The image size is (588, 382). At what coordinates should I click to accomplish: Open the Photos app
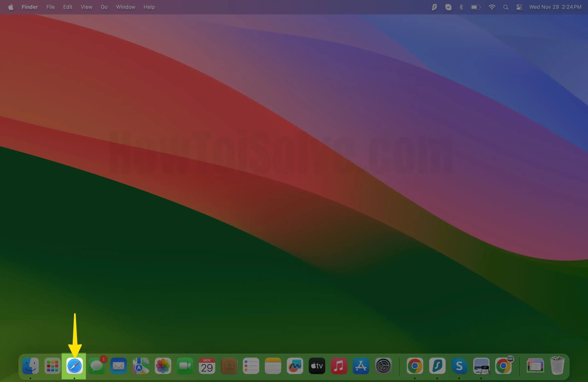tap(163, 366)
